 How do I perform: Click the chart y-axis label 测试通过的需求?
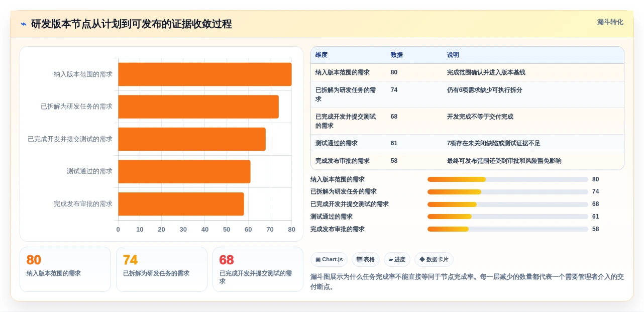tap(89, 171)
